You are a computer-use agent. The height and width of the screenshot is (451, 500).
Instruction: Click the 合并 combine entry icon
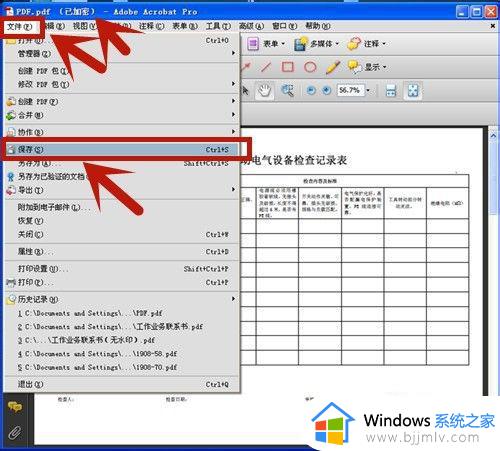[11, 115]
